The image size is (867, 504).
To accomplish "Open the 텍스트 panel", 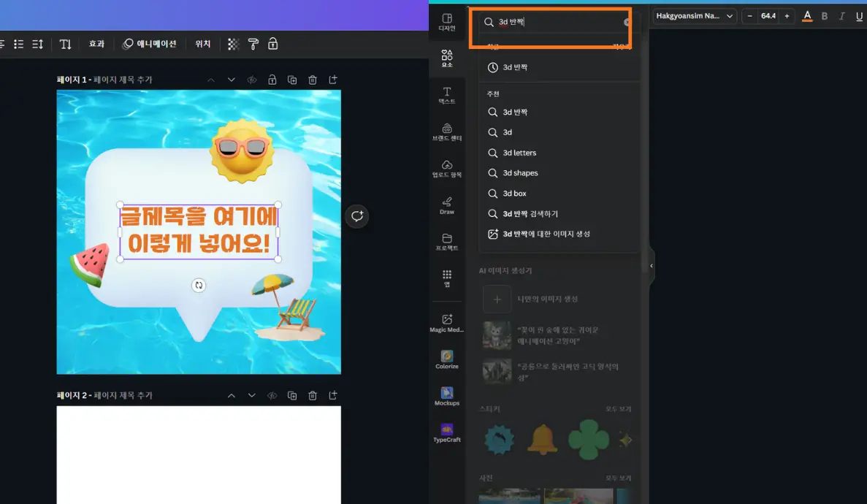I will pos(446,95).
